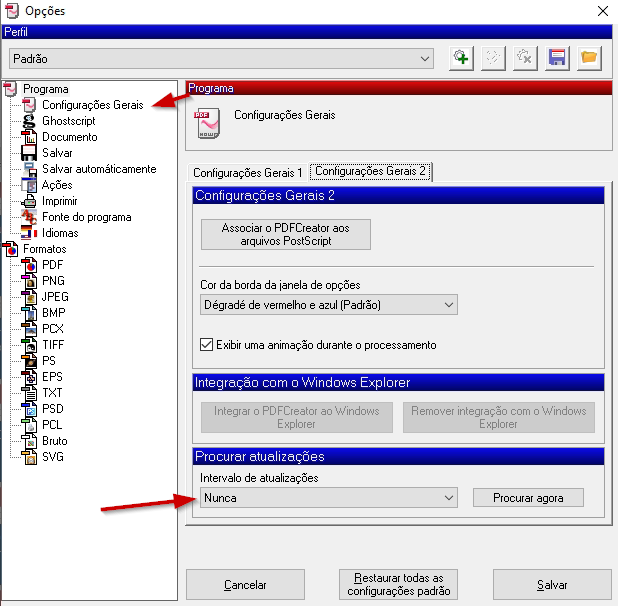Click the Documento tree icon
Image resolution: width=618 pixels, height=606 pixels.
point(29,137)
